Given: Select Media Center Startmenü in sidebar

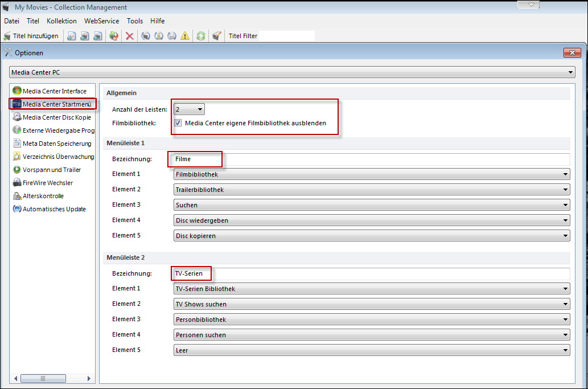Looking at the screenshot, I should 52,104.
